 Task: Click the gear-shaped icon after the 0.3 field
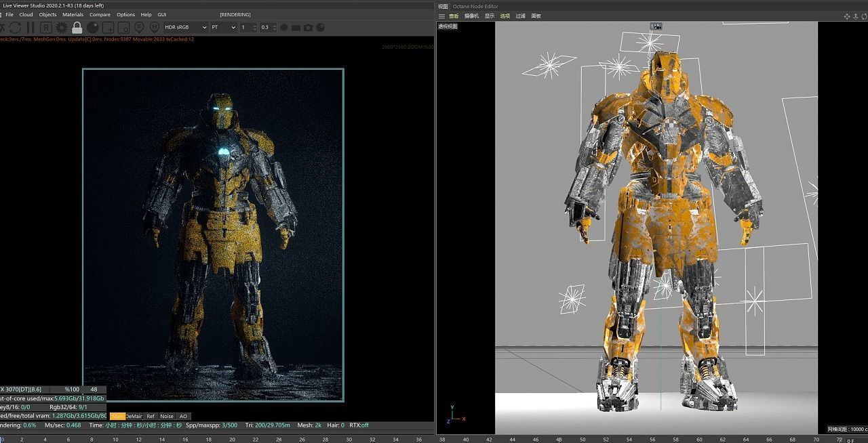284,28
